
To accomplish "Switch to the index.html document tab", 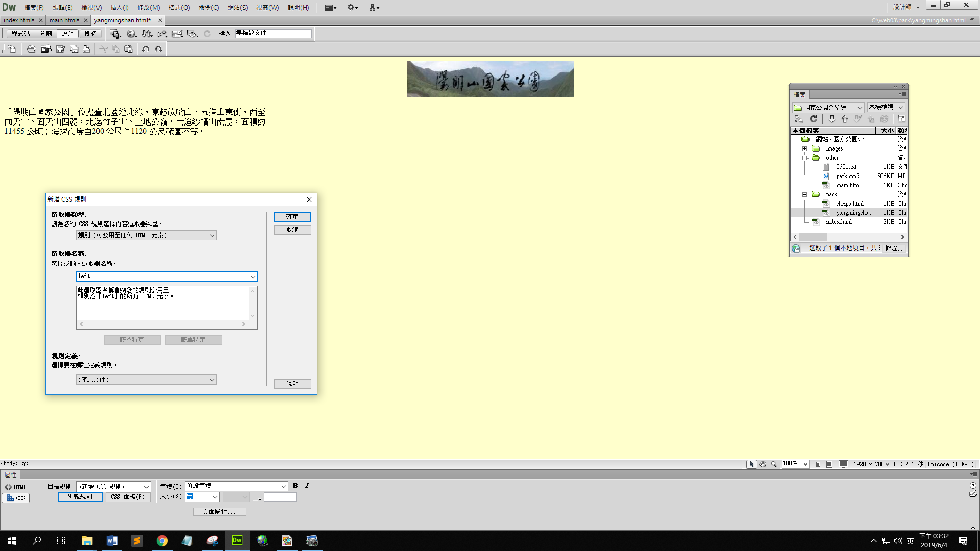I will [x=18, y=20].
